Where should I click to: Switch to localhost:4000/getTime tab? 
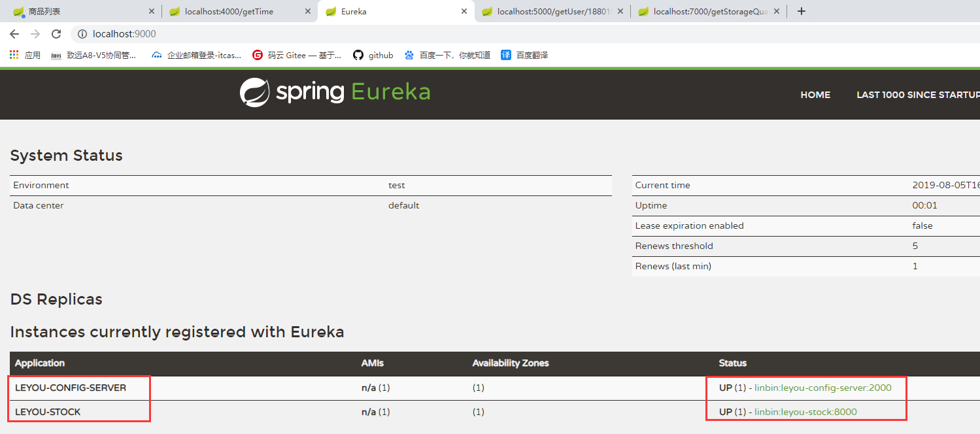239,12
